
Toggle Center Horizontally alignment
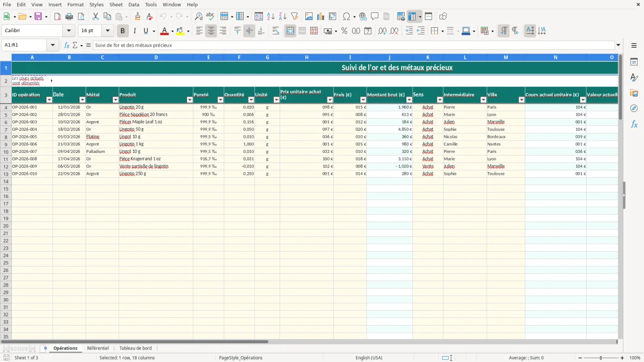click(x=211, y=31)
